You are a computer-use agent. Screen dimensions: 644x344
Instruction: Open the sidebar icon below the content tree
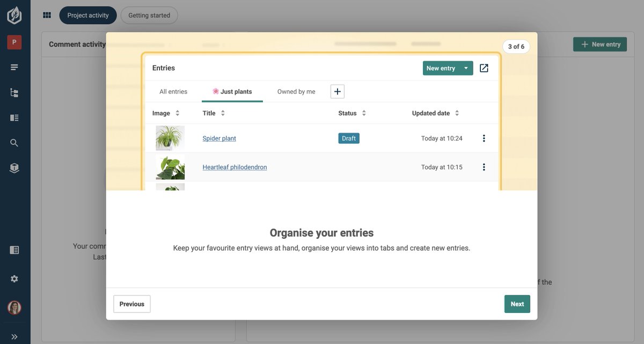point(14,118)
